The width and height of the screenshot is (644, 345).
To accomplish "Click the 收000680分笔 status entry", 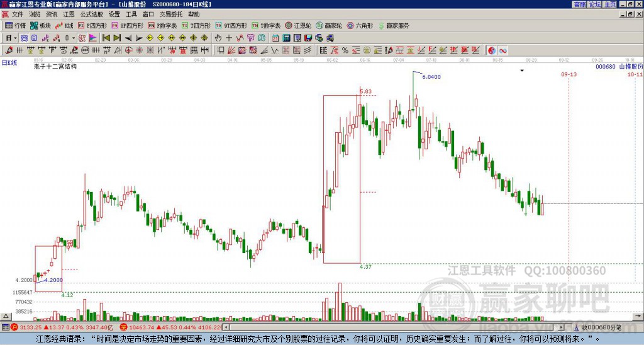I will point(597,327).
